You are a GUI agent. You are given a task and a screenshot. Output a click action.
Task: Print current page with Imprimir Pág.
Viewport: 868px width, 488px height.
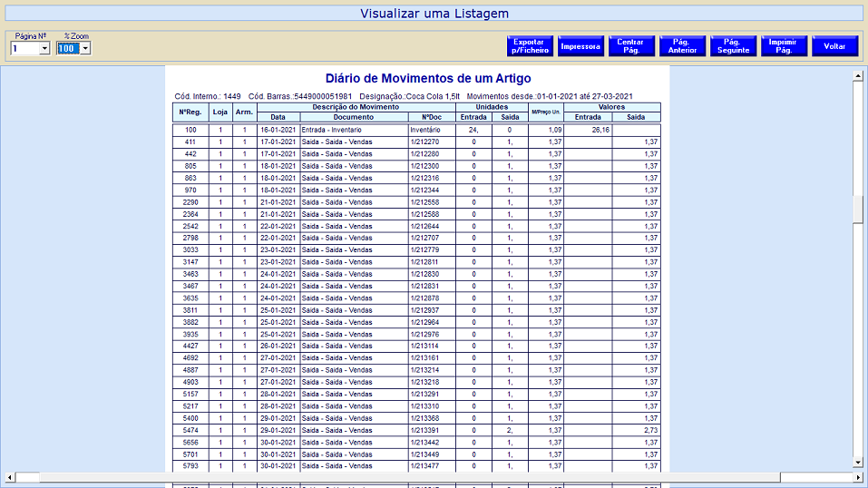click(x=783, y=46)
